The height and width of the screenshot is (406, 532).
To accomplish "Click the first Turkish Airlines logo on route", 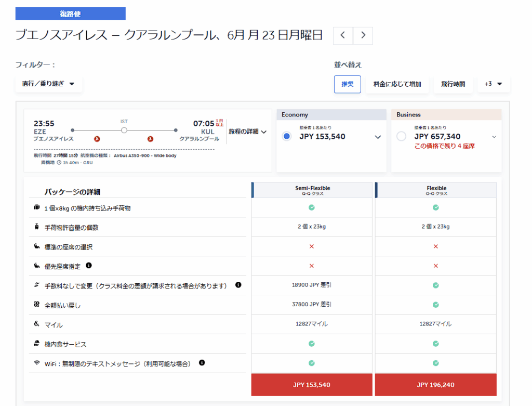I will [96, 139].
